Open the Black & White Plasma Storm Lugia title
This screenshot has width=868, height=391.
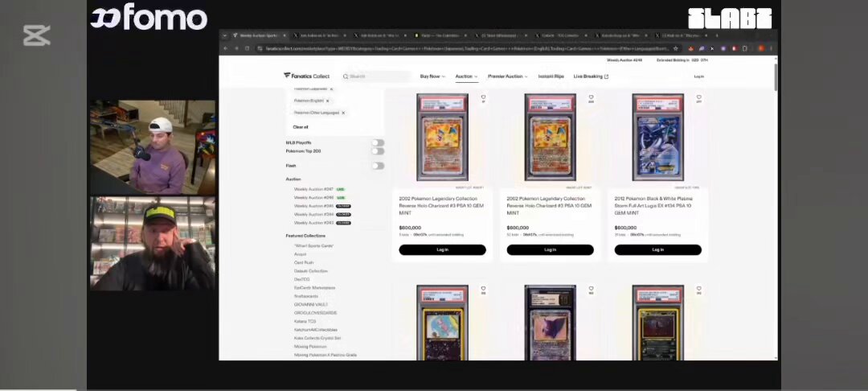point(653,205)
